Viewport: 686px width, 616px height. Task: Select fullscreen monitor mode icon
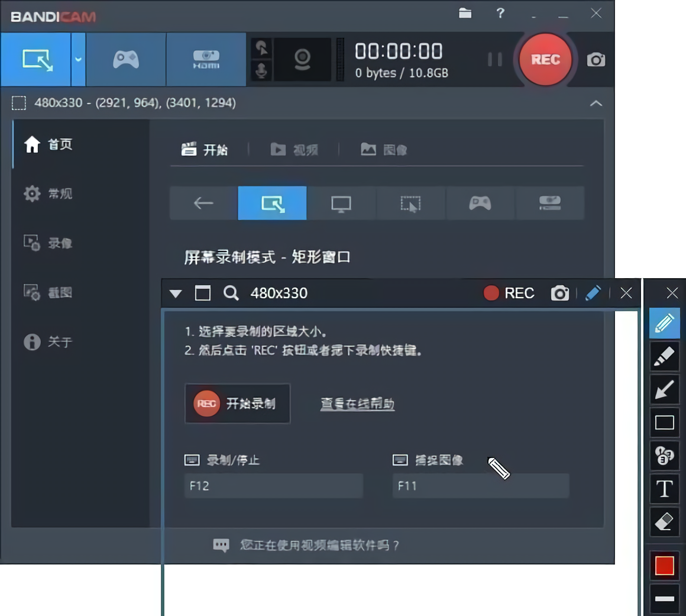click(341, 203)
